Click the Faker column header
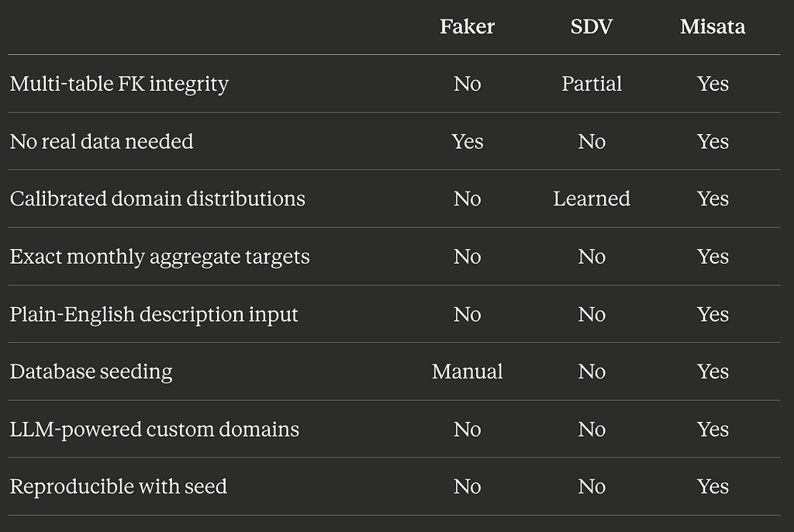Screen dimensions: 794x532 pyautogui.click(x=467, y=27)
